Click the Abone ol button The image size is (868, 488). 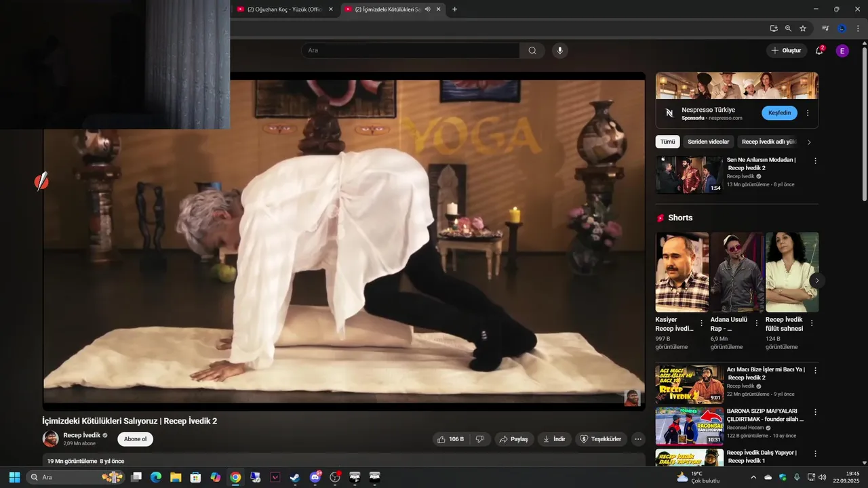click(x=135, y=439)
